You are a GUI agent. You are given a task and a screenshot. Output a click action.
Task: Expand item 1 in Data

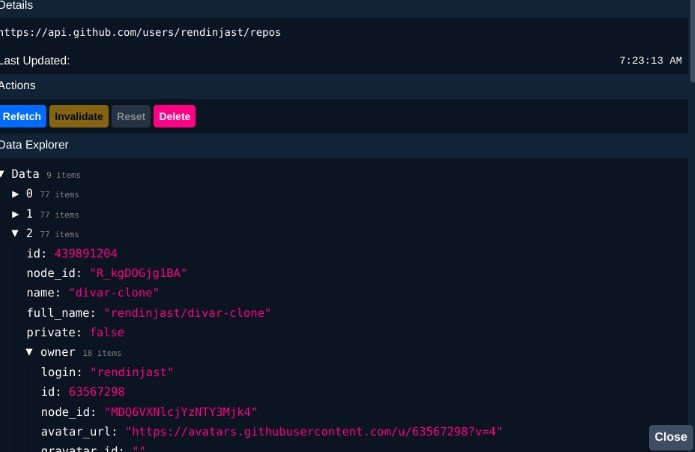click(x=15, y=214)
